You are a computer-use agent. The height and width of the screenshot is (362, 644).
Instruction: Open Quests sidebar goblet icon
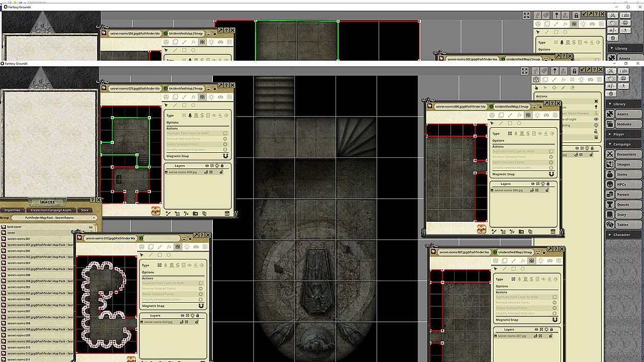[x=610, y=205]
